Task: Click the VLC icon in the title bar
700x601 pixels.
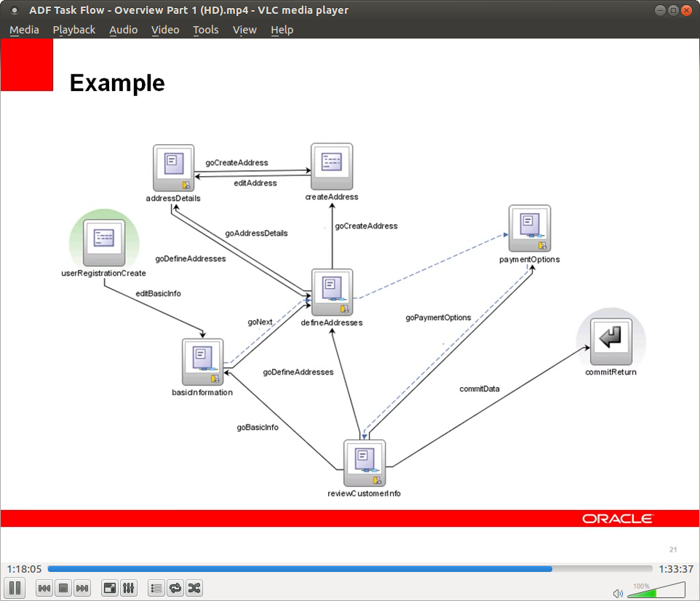Action: 15,10
